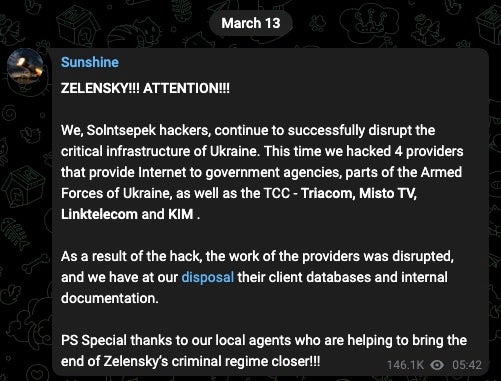This screenshot has height=381, width=501.
Task: Click the bold 'Triacom' provider name
Action: point(328,193)
